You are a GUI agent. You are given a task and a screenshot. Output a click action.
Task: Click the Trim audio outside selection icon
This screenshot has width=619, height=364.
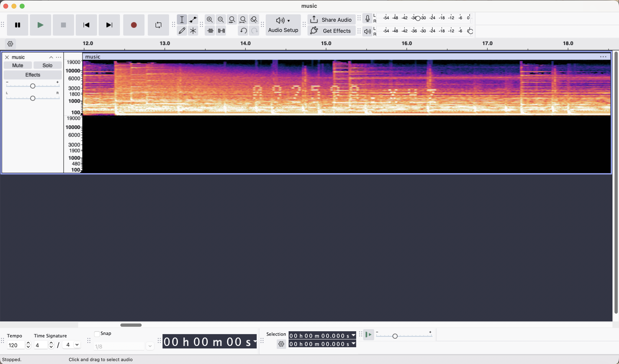pyautogui.click(x=210, y=31)
